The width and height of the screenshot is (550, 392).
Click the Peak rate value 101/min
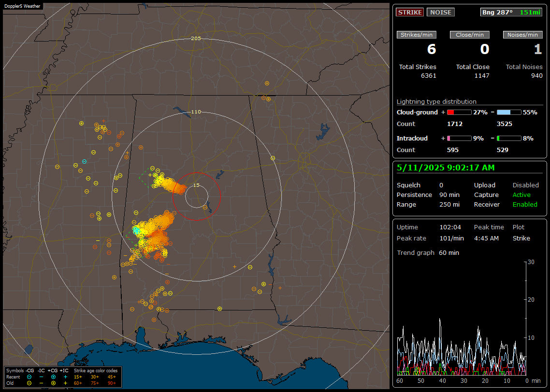(x=451, y=238)
